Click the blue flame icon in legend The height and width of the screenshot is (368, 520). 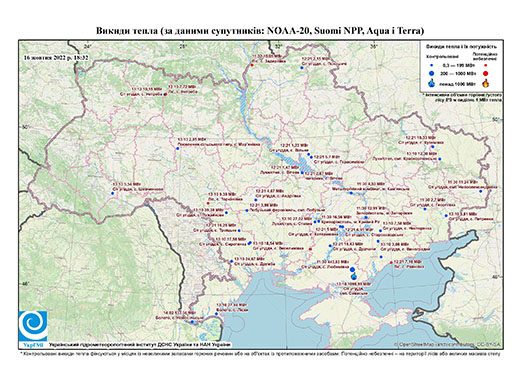pyautogui.click(x=432, y=83)
